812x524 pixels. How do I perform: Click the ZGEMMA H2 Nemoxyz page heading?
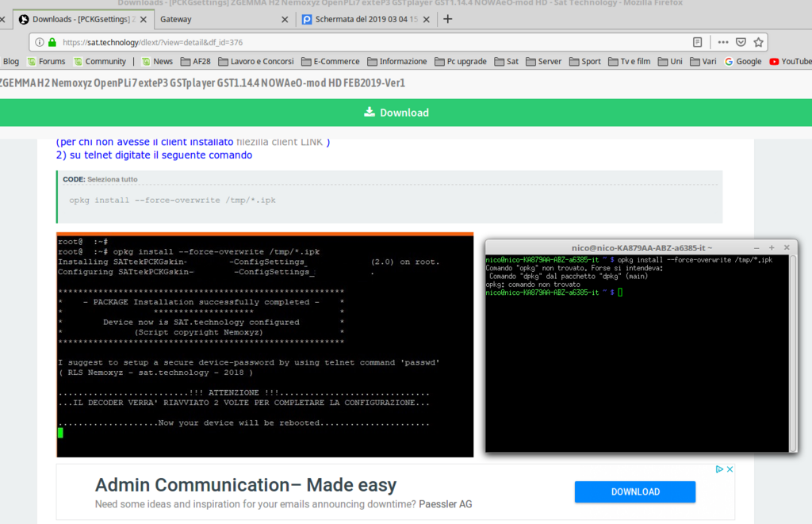tap(202, 83)
